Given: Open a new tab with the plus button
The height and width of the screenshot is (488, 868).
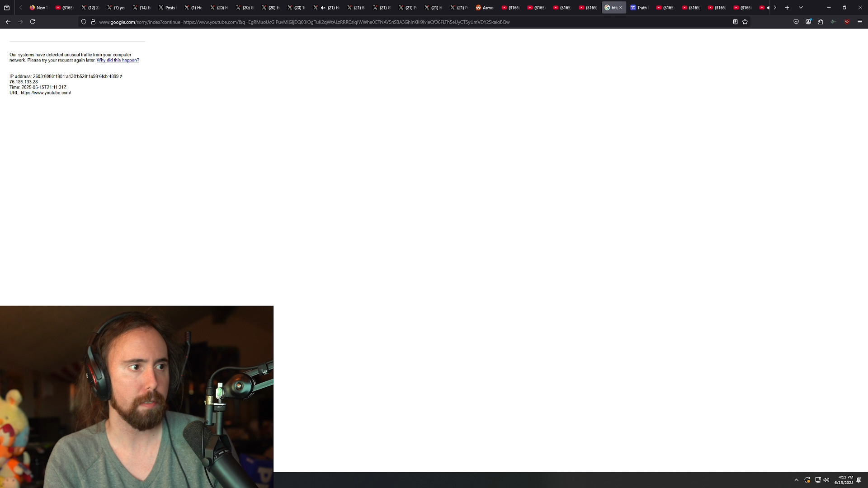Looking at the screenshot, I should coord(787,8).
